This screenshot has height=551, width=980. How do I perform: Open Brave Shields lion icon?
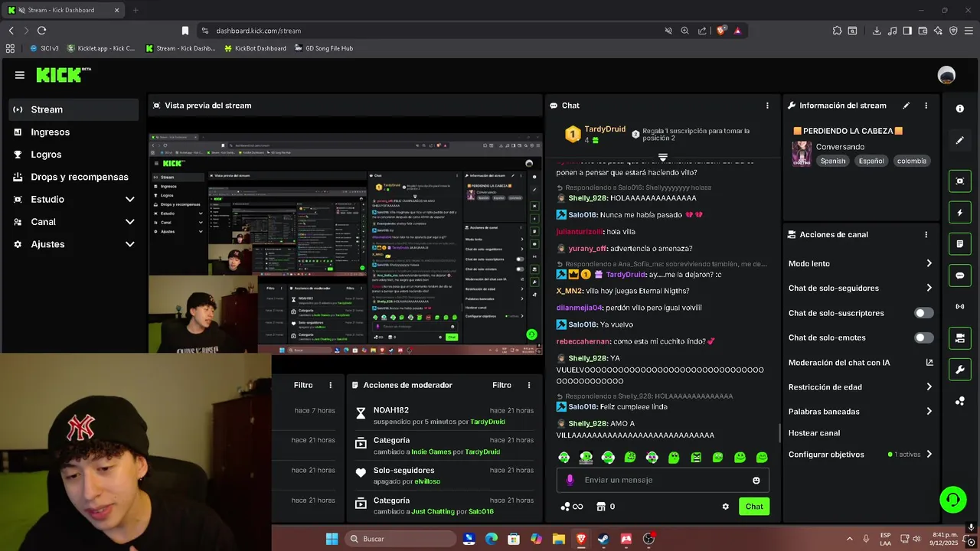click(720, 31)
